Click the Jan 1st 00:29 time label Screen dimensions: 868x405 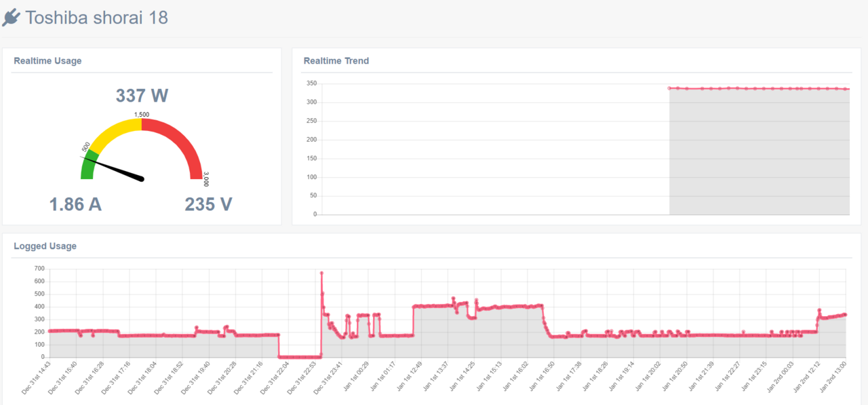click(357, 377)
